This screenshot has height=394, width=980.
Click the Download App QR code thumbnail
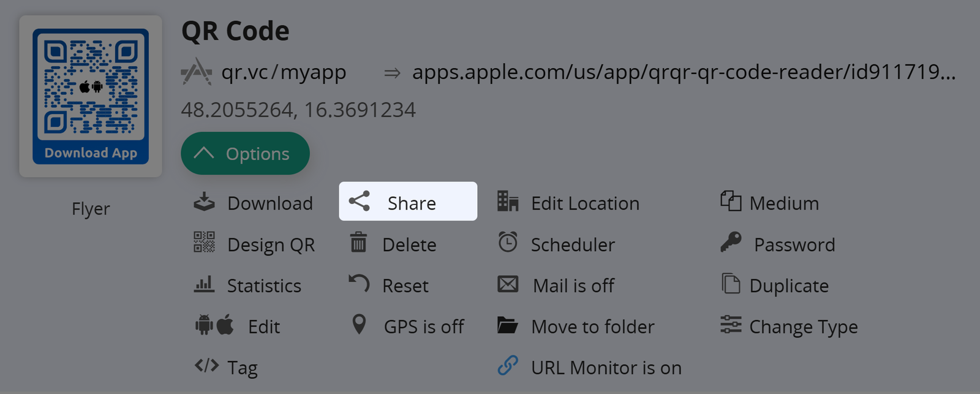[x=91, y=96]
